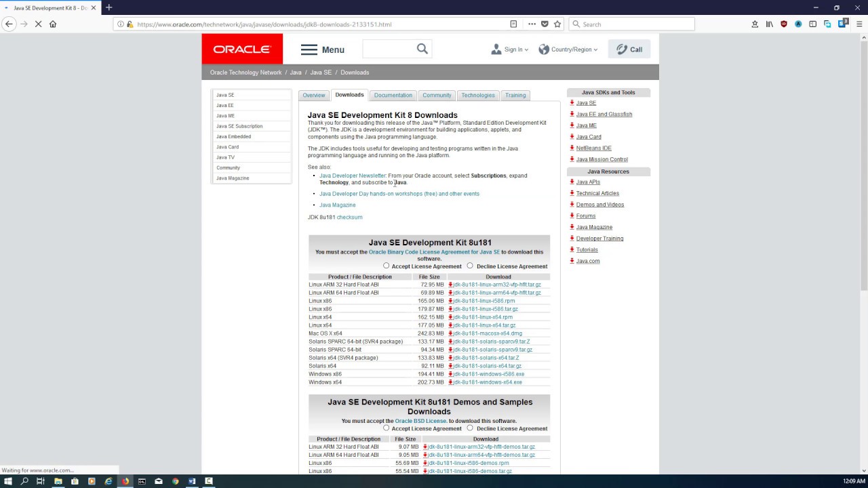Open Command Prompt from taskbar
The width and height of the screenshot is (868, 488).
pos(142,481)
